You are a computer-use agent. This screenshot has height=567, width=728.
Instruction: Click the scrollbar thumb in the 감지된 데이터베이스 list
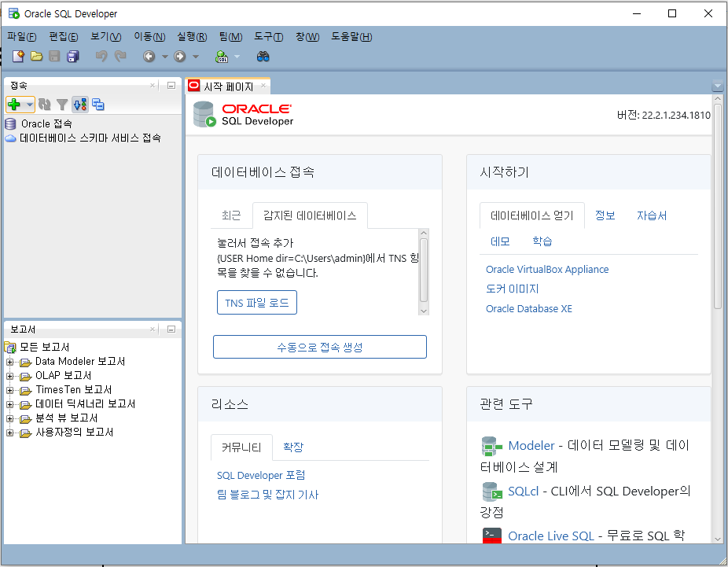point(424,271)
